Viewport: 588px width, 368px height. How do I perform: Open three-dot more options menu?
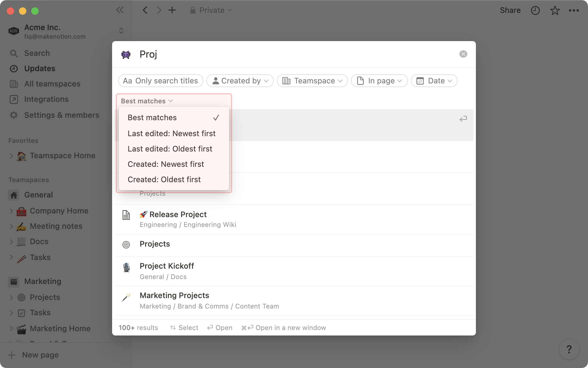574,10
